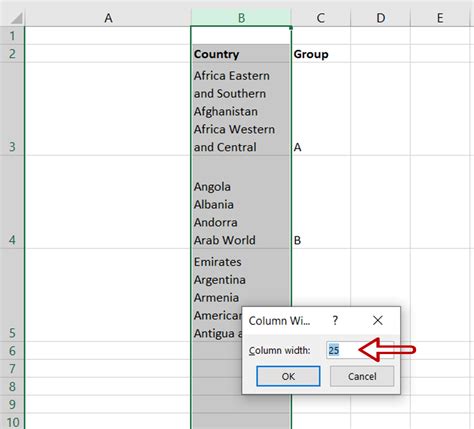Select row 1 header
Screen dimensions: 474x429
[12, 35]
